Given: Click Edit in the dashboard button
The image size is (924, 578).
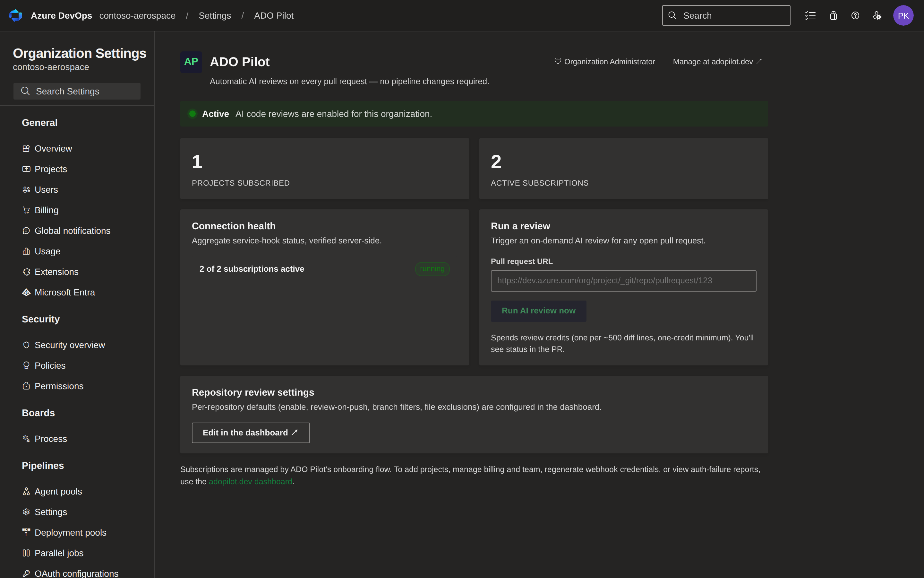Looking at the screenshot, I should coord(251,433).
